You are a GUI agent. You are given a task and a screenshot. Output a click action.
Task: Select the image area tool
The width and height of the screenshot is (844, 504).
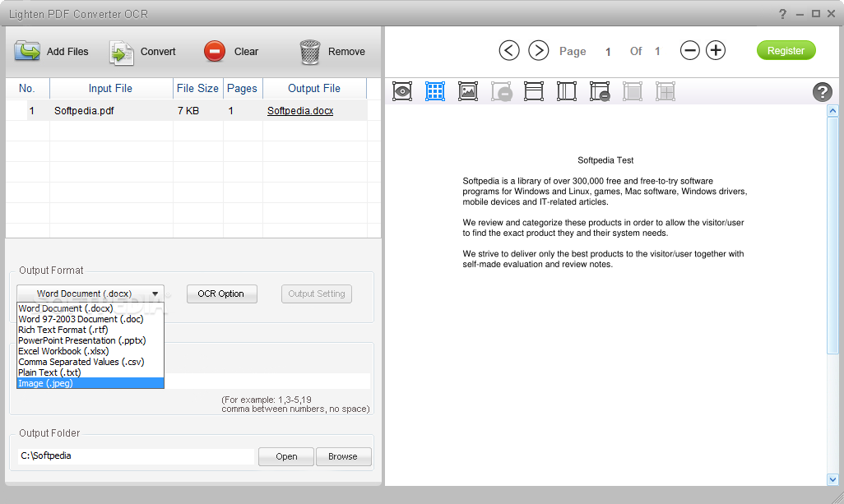click(x=468, y=91)
